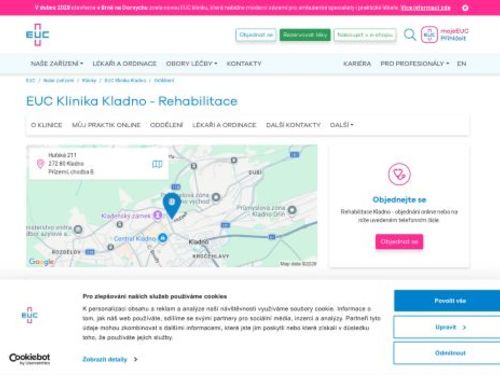Click the Kladenský zámek map marker

point(157,215)
